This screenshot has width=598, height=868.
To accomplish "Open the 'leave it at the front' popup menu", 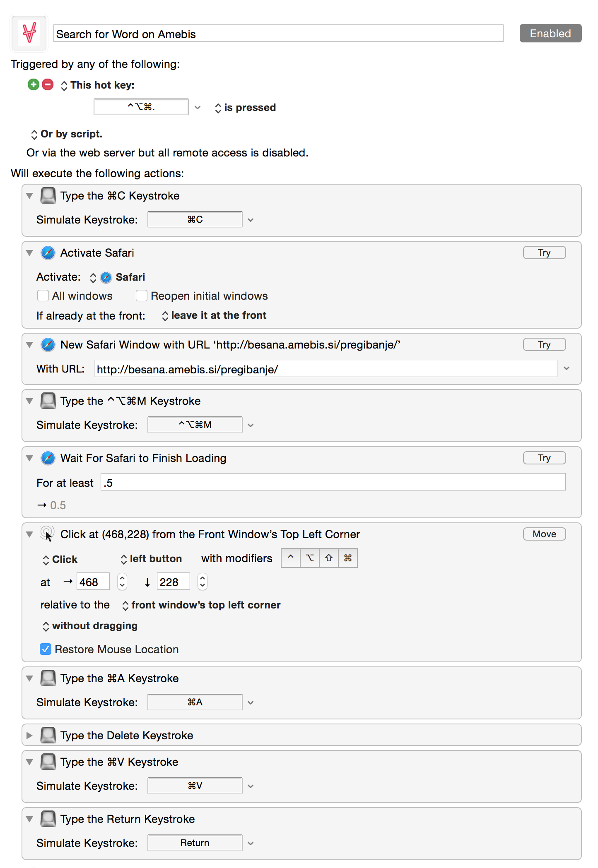I will (x=214, y=315).
